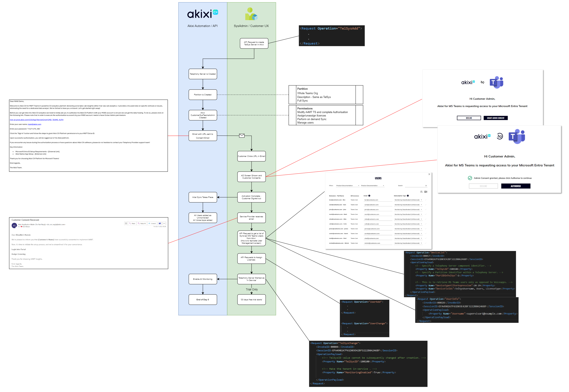Open Subscription Type dropdown for Michal

point(408,243)
